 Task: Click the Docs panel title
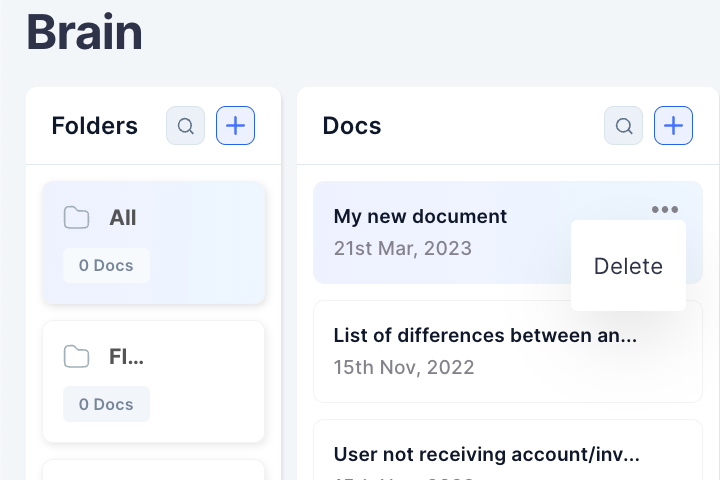tap(352, 126)
